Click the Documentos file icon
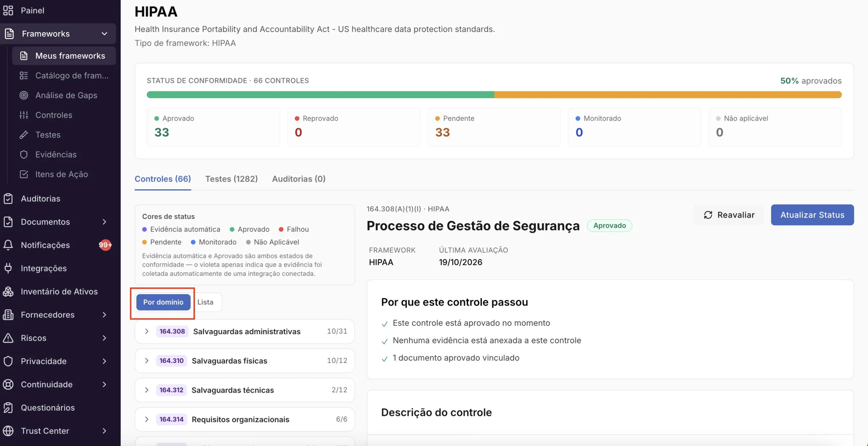Viewport: 868px width, 446px height. 8,222
